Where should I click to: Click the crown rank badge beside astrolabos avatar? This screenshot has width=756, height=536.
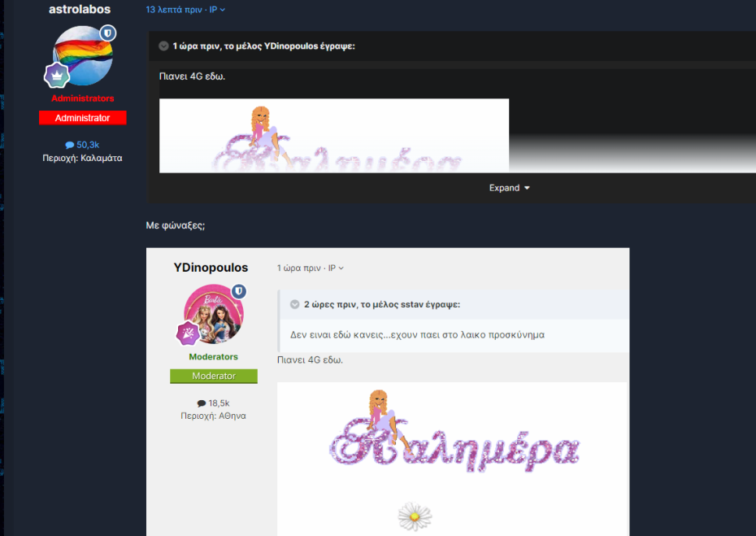click(x=55, y=74)
